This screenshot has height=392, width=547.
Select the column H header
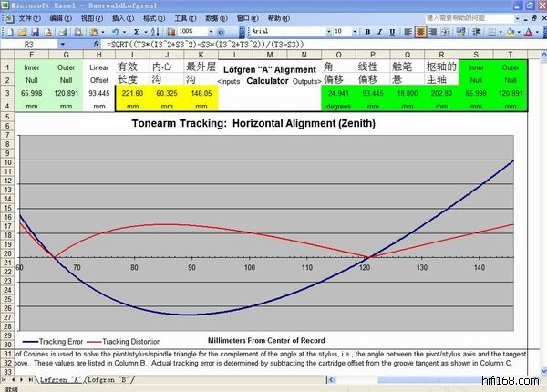[x=98, y=55]
